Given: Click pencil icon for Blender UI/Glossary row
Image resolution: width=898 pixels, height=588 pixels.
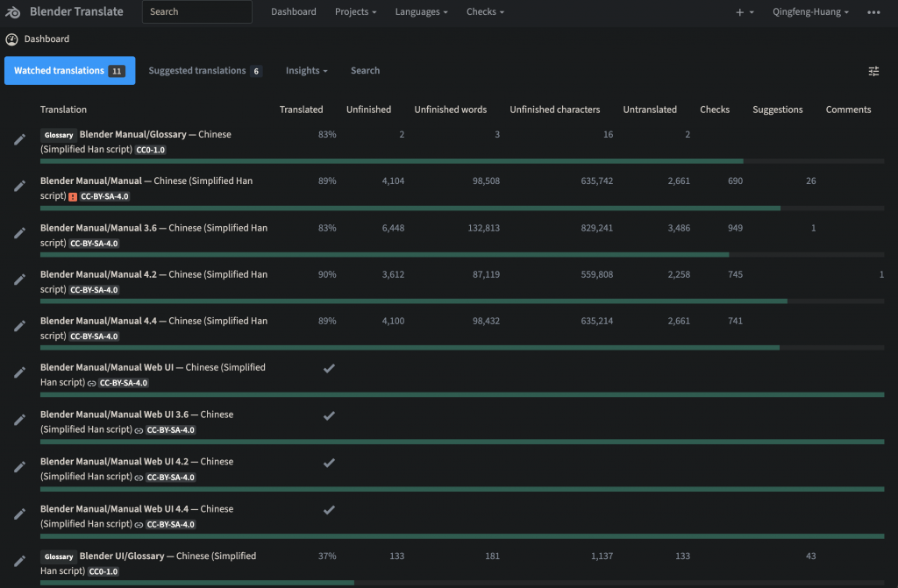Looking at the screenshot, I should [x=19, y=561].
